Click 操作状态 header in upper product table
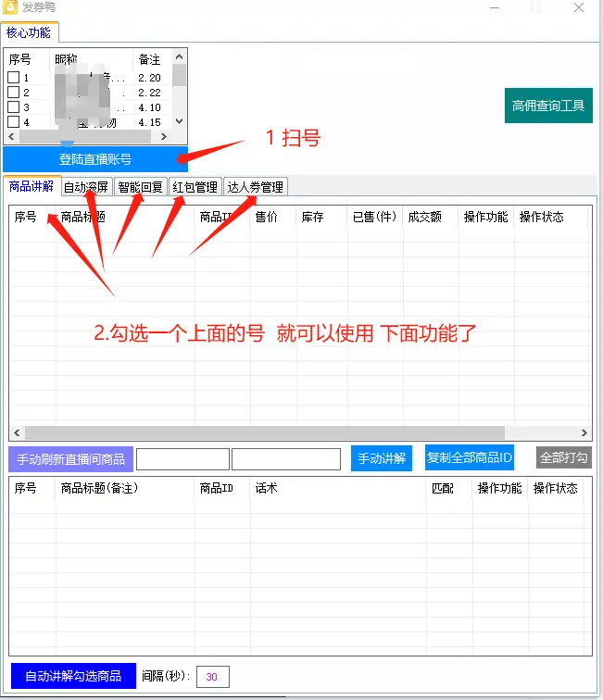 click(541, 217)
